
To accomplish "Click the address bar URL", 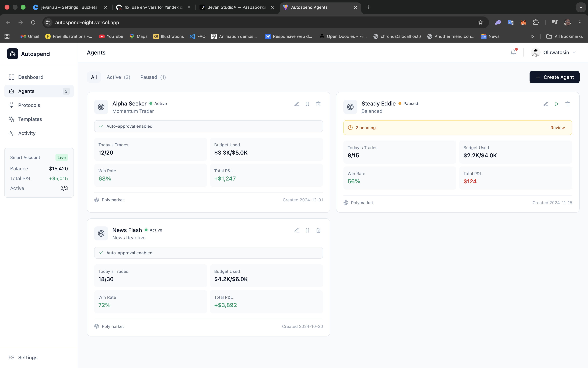I will pyautogui.click(x=87, y=22).
